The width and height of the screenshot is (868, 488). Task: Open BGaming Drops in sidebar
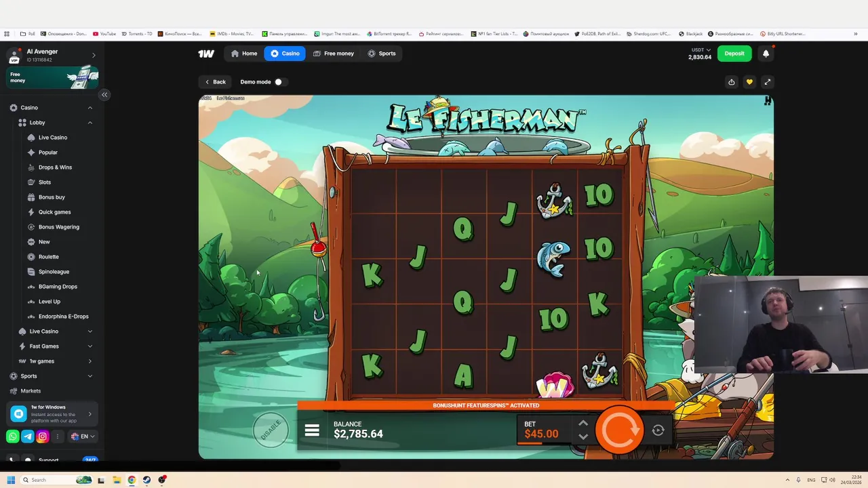[x=58, y=287]
